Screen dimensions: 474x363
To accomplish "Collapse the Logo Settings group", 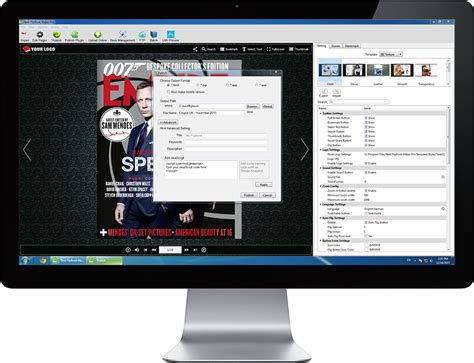I will [321, 150].
